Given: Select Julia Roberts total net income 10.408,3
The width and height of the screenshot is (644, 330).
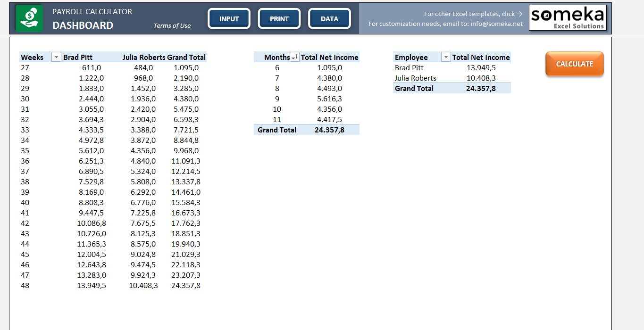Looking at the screenshot, I should [x=481, y=78].
